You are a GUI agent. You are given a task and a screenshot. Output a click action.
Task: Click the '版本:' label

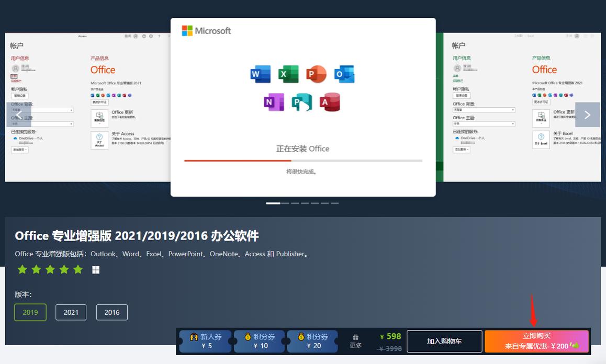pos(23,294)
